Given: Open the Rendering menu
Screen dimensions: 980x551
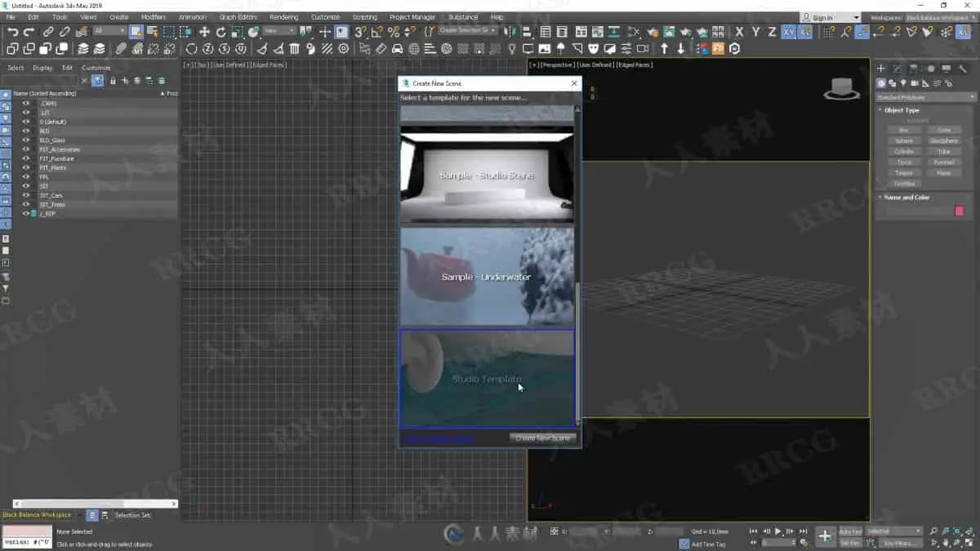Looking at the screenshot, I should [284, 17].
